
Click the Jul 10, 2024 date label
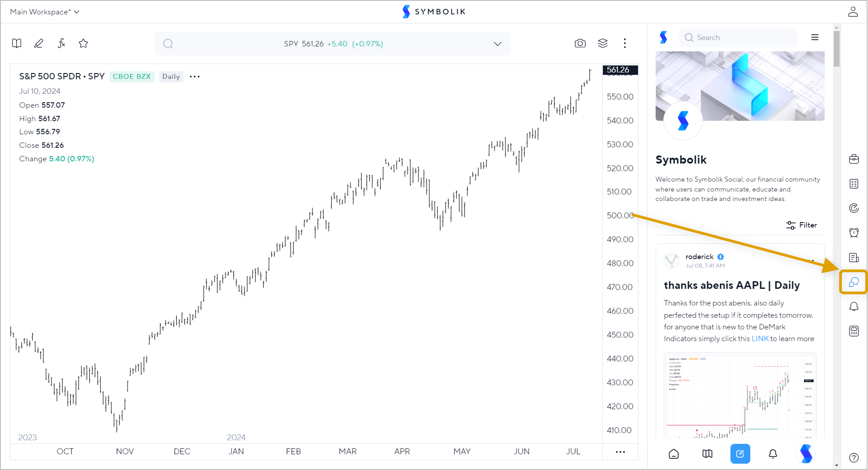click(40, 91)
